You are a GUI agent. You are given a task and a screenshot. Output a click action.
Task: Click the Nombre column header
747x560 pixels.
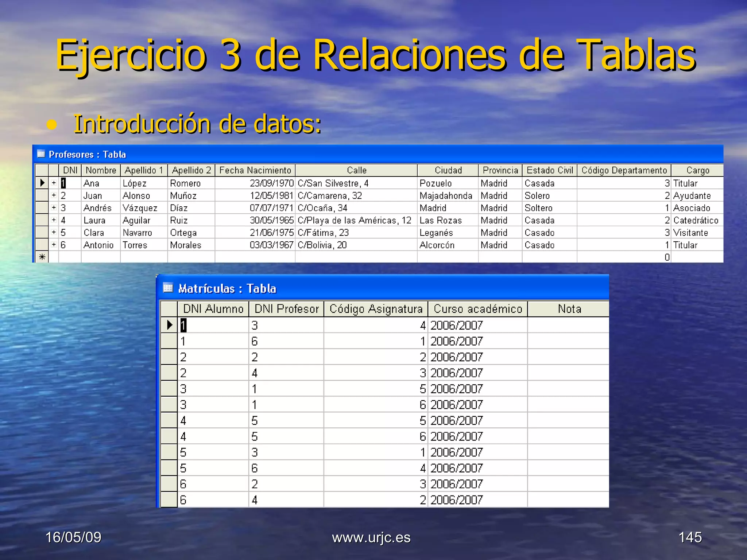point(101,170)
